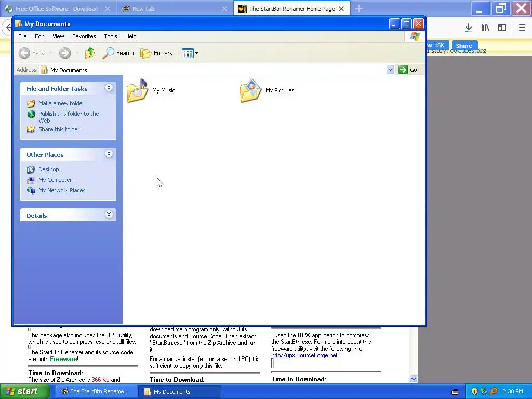Open the Back history dropdown arrow
Screen dimensions: 532x399
pyautogui.click(x=51, y=53)
